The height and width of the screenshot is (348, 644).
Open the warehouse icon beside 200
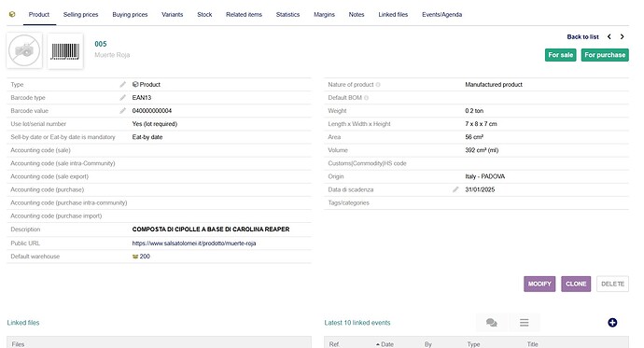point(135,257)
